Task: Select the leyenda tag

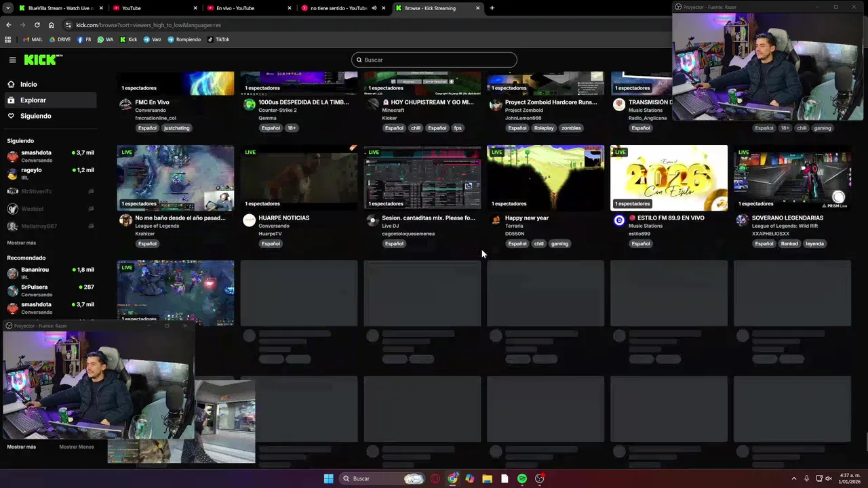Action: pos(814,243)
